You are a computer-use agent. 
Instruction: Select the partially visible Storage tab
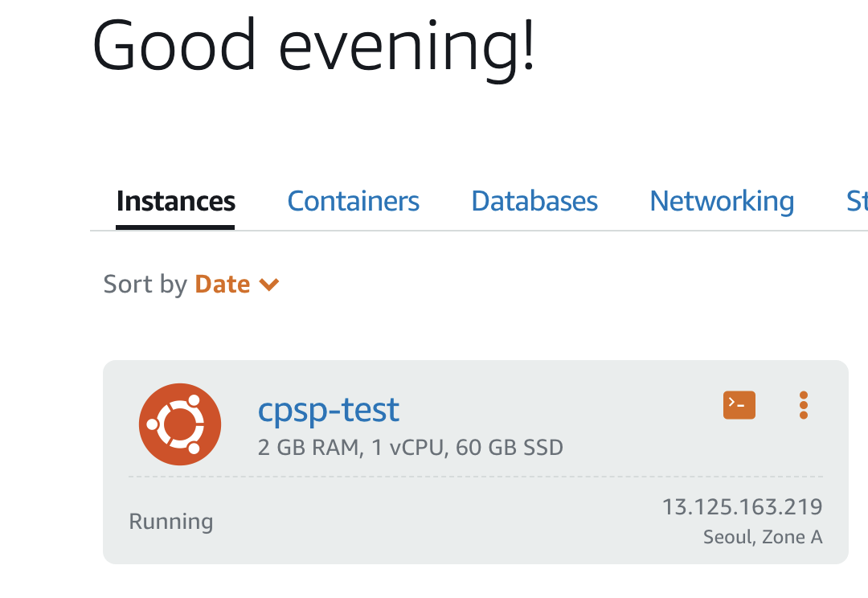(857, 201)
